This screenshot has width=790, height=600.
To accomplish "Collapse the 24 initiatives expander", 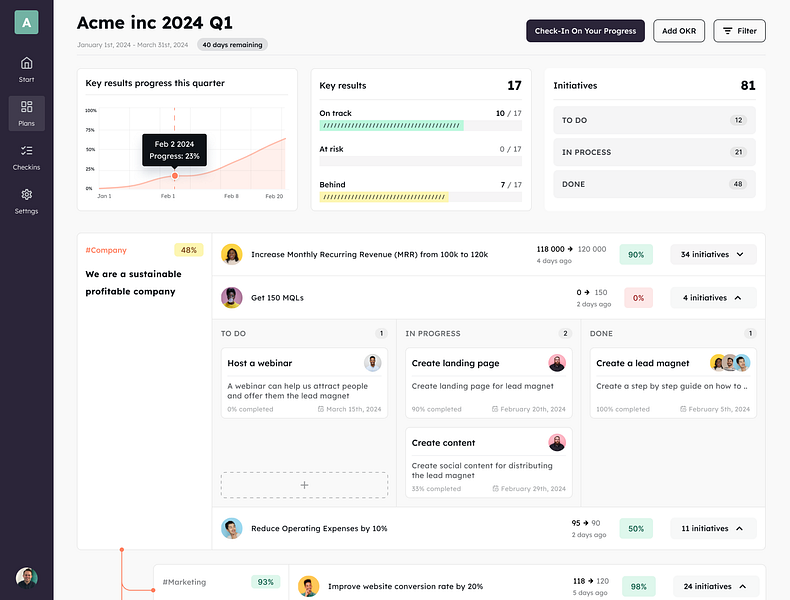I will (x=716, y=586).
